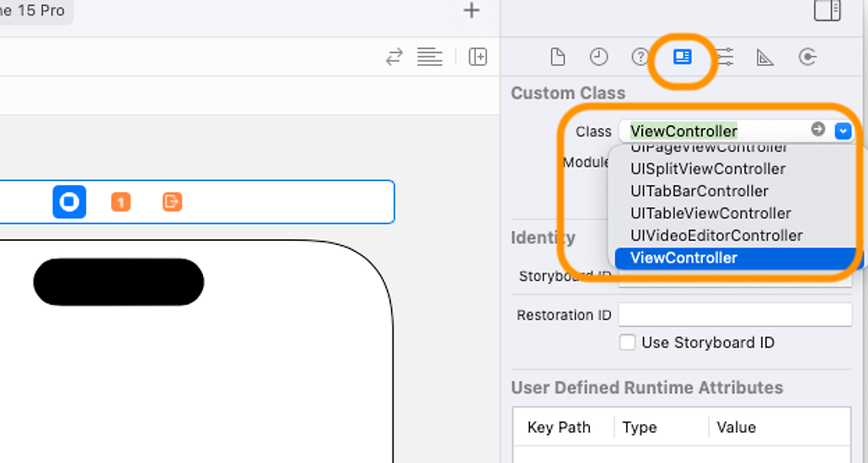Image resolution: width=868 pixels, height=463 pixels.
Task: Open the Connections inspector
Action: pos(807,57)
